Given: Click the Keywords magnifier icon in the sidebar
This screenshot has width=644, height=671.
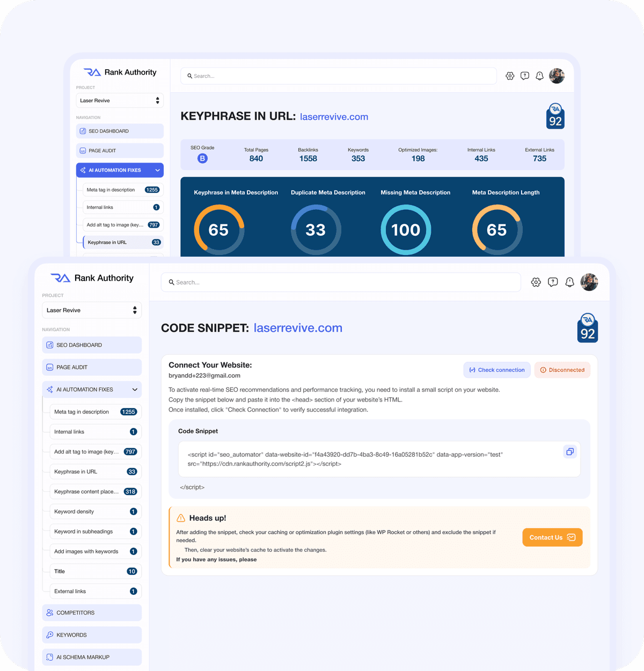Looking at the screenshot, I should click(49, 634).
